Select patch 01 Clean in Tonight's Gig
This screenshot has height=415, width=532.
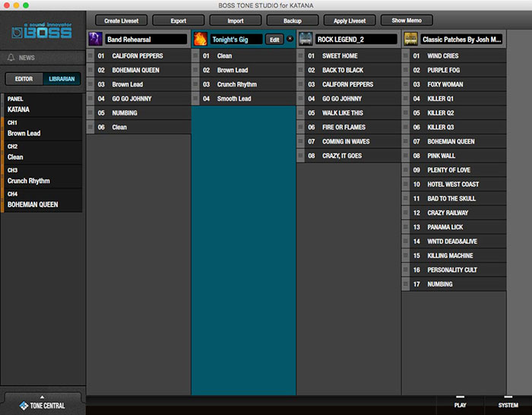tap(244, 55)
